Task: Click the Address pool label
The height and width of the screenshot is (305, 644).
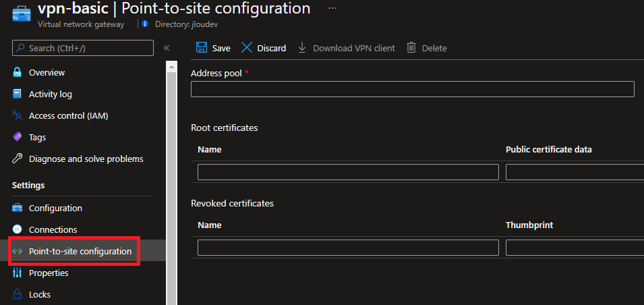Action: point(216,73)
